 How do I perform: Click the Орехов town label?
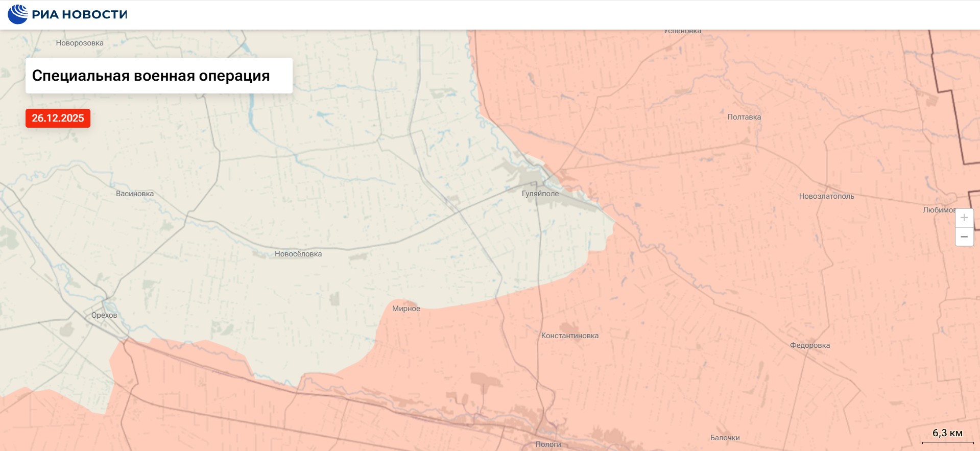[x=104, y=315]
